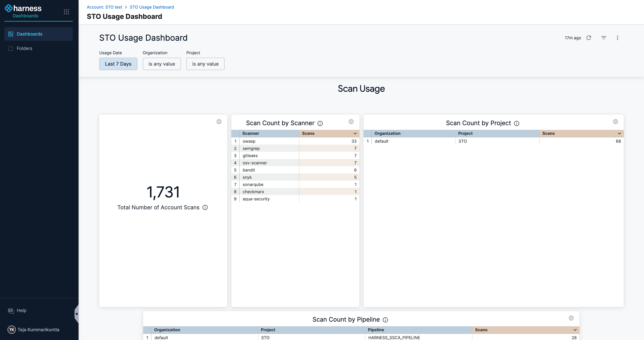Click globe icon on Scan Count by Pipeline tile
Screen dimensions: 644x340
tap(571, 318)
